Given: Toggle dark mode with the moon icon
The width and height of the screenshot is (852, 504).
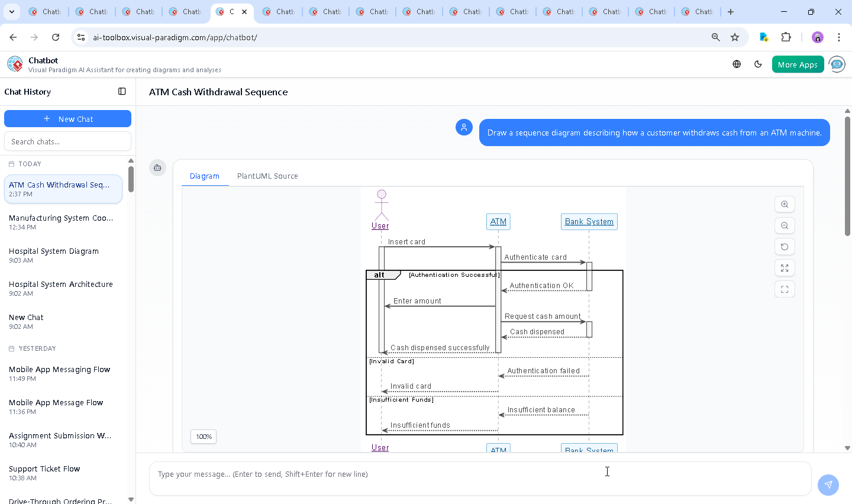Looking at the screenshot, I should [x=758, y=64].
